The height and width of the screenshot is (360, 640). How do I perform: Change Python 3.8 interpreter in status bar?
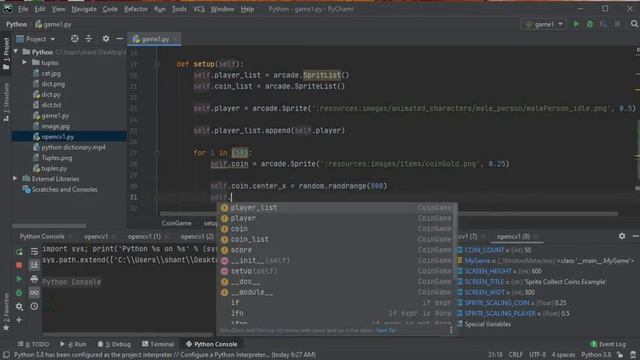pyautogui.click(x=596, y=355)
